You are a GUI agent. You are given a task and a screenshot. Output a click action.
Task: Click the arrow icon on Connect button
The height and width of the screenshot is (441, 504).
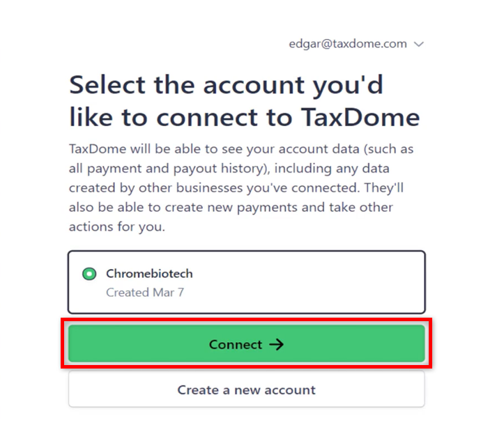tap(277, 344)
